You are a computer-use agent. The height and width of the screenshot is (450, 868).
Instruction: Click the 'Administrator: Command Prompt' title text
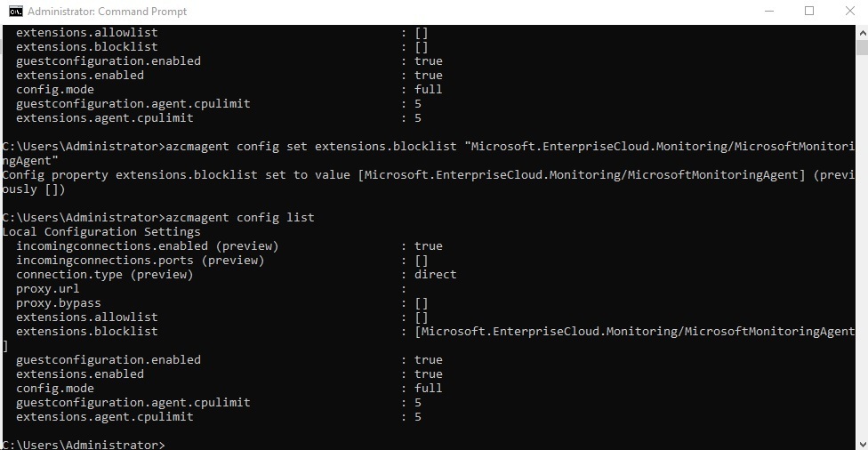click(x=108, y=11)
